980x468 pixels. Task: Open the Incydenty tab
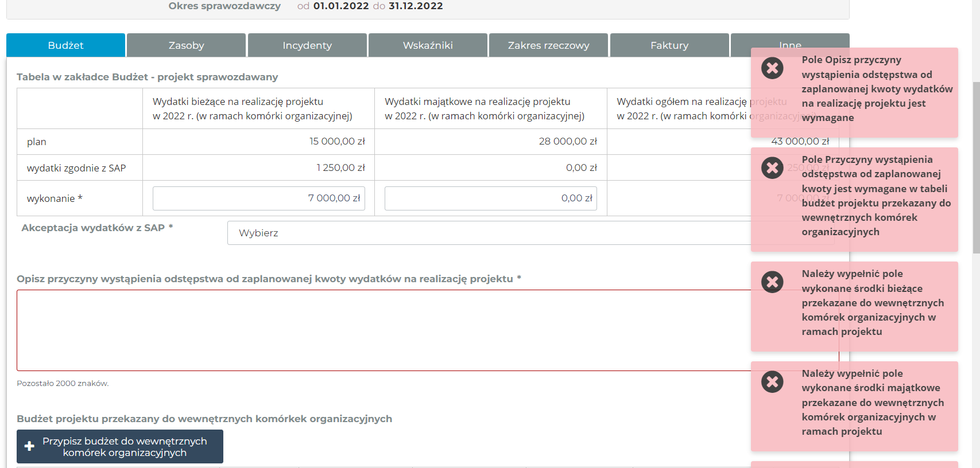(307, 45)
